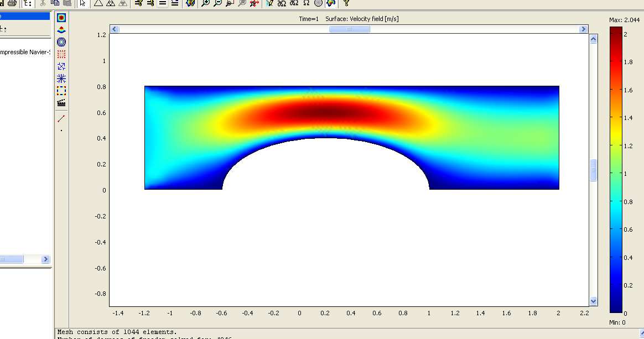Click the grayed third mesh triangle icon
This screenshot has height=339, width=644.
pyautogui.click(x=123, y=3)
